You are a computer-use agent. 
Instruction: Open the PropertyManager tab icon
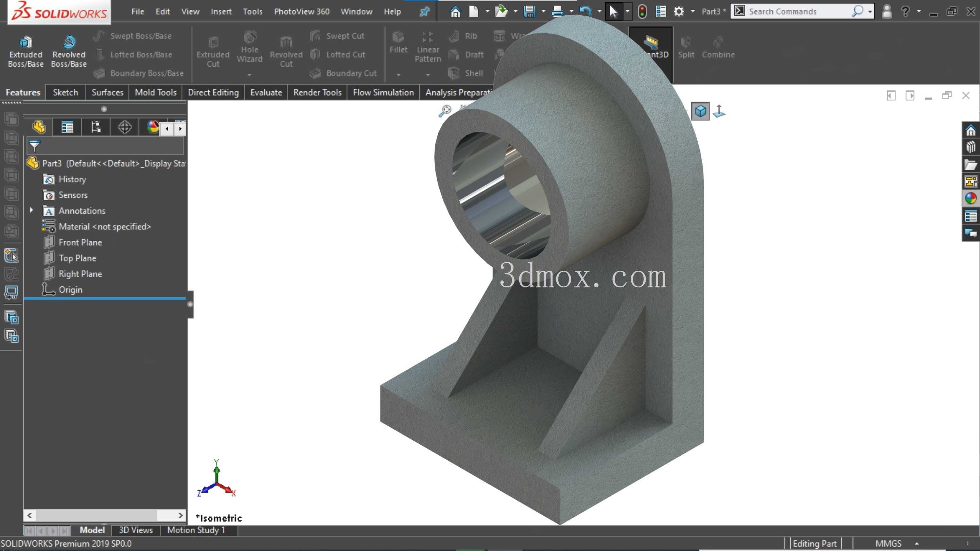67,127
